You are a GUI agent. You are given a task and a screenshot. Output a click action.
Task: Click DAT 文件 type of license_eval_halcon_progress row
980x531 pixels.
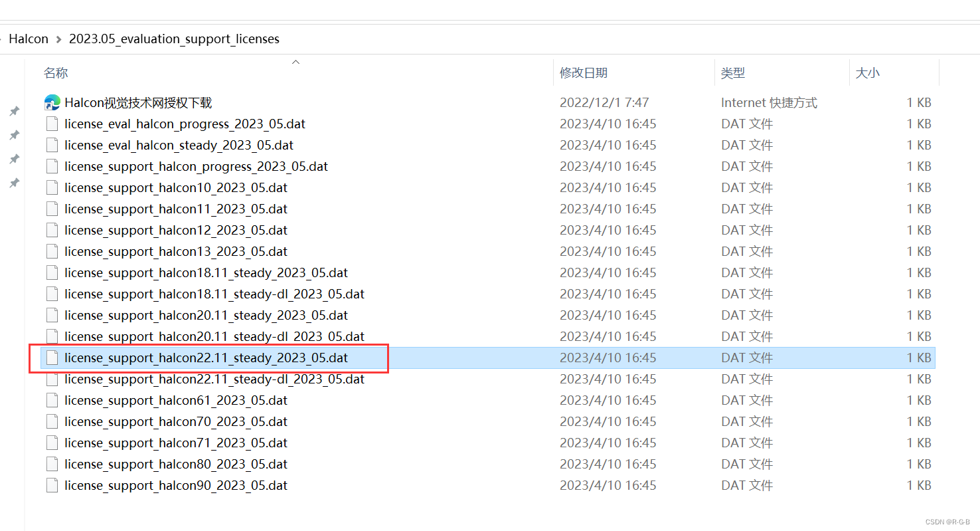(747, 124)
